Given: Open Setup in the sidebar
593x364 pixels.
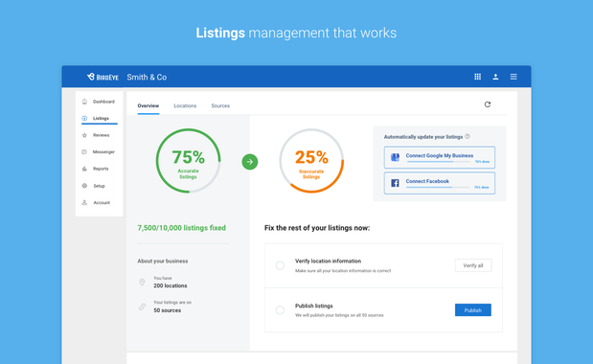Looking at the screenshot, I should (x=99, y=186).
